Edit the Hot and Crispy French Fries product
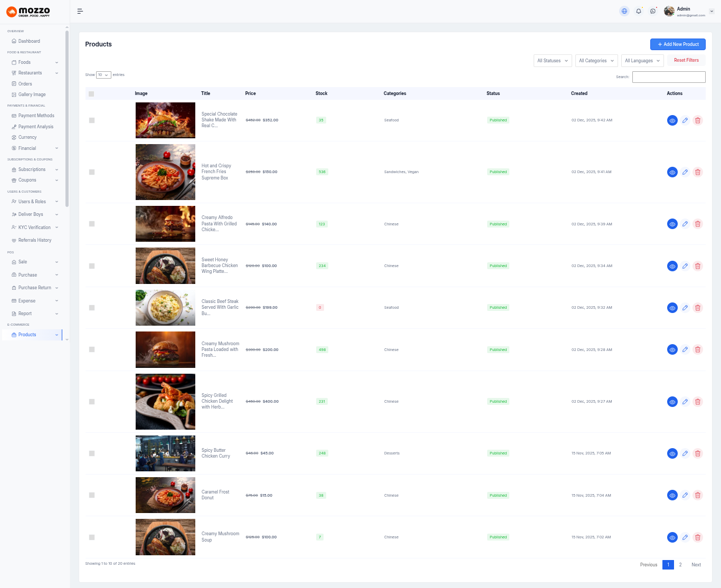721x588 pixels. pyautogui.click(x=685, y=172)
